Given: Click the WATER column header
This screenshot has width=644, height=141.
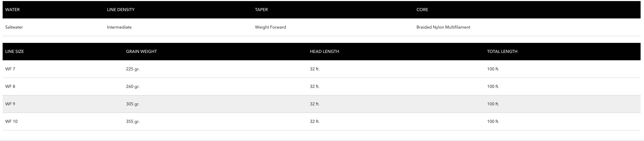Looking at the screenshot, I should 12,9.
